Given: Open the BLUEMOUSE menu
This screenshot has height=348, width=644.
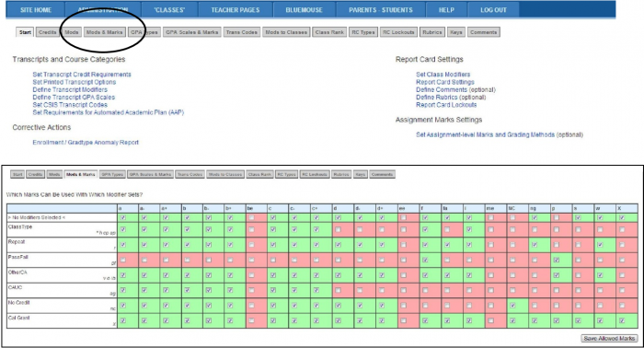Looking at the screenshot, I should click(304, 10).
